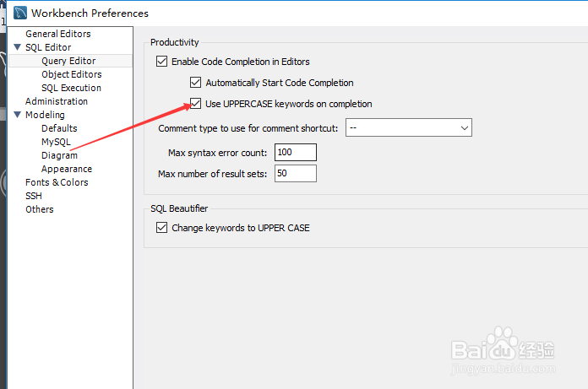Click the Max number of result sets field
Viewport: 588px width, 389px height.
296,173
